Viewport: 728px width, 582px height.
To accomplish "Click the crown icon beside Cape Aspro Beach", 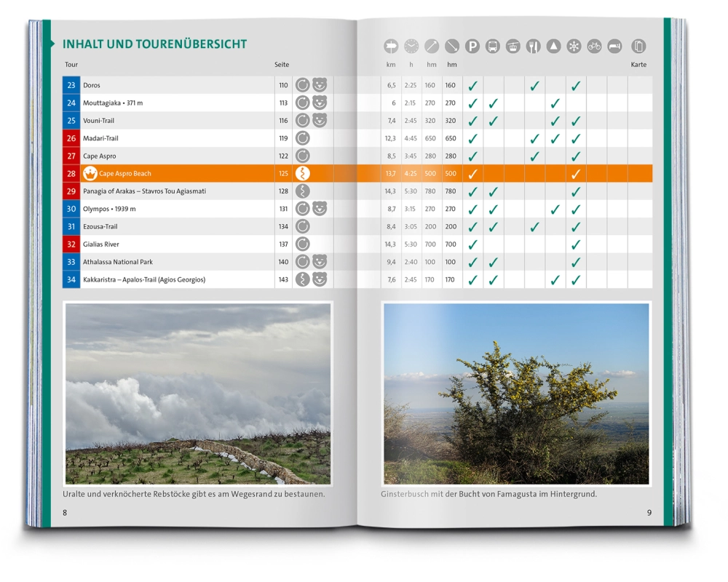I will tap(90, 174).
